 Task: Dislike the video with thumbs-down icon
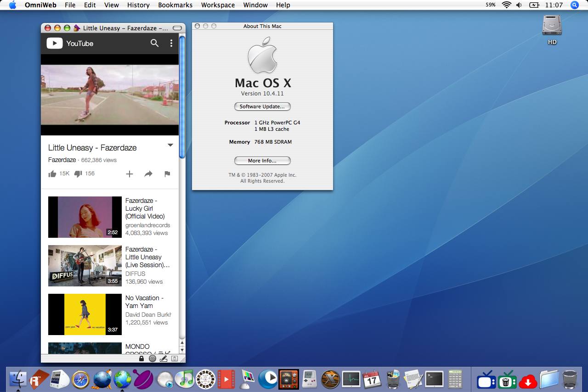(78, 174)
